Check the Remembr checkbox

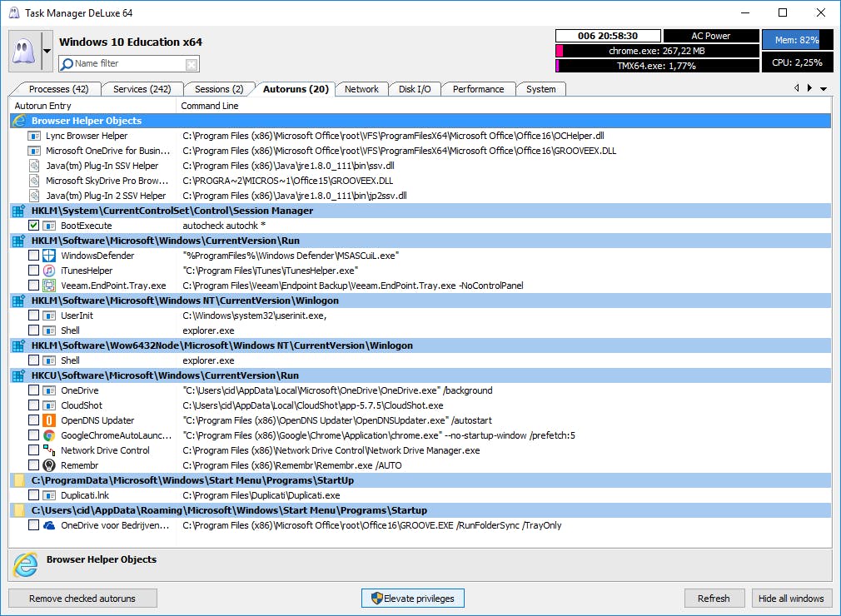click(x=34, y=465)
